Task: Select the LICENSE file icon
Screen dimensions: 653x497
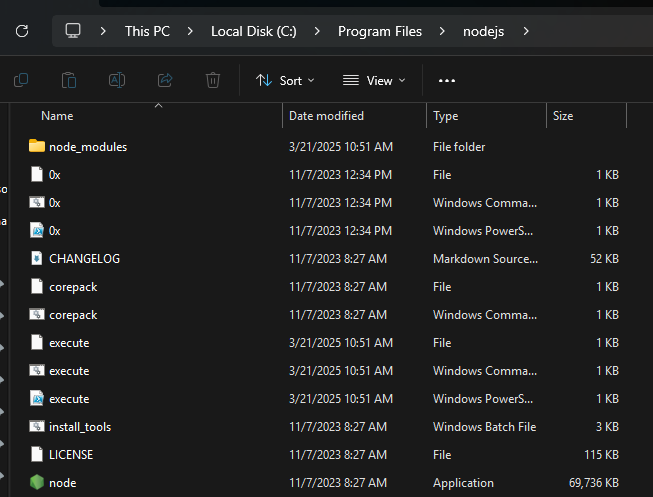Action: (37, 455)
